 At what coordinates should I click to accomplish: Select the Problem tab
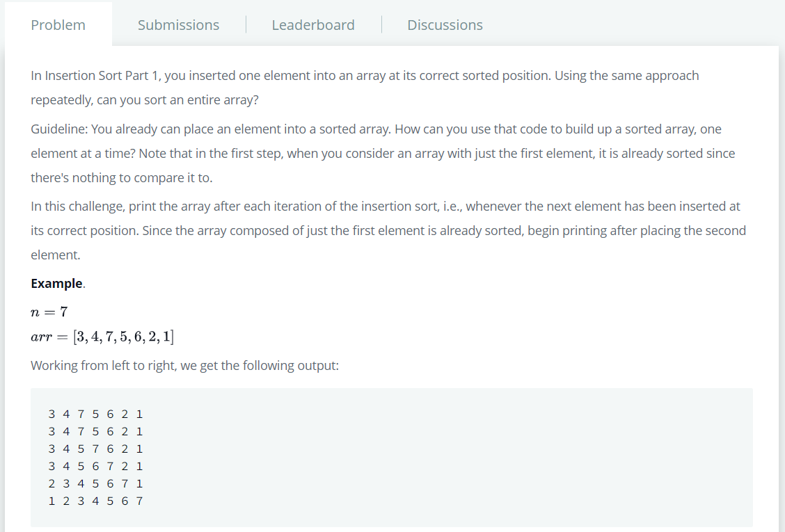click(58, 24)
